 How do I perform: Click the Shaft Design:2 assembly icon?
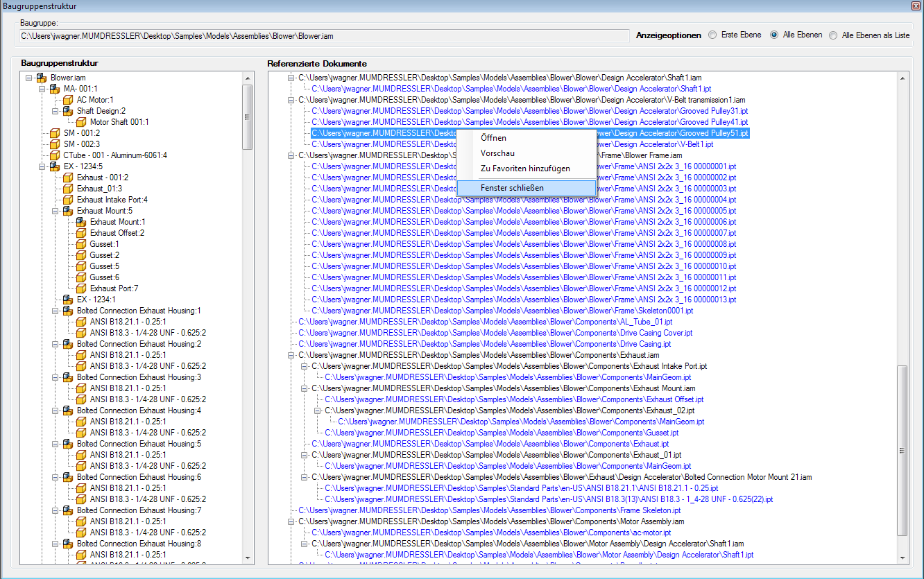[x=68, y=111]
